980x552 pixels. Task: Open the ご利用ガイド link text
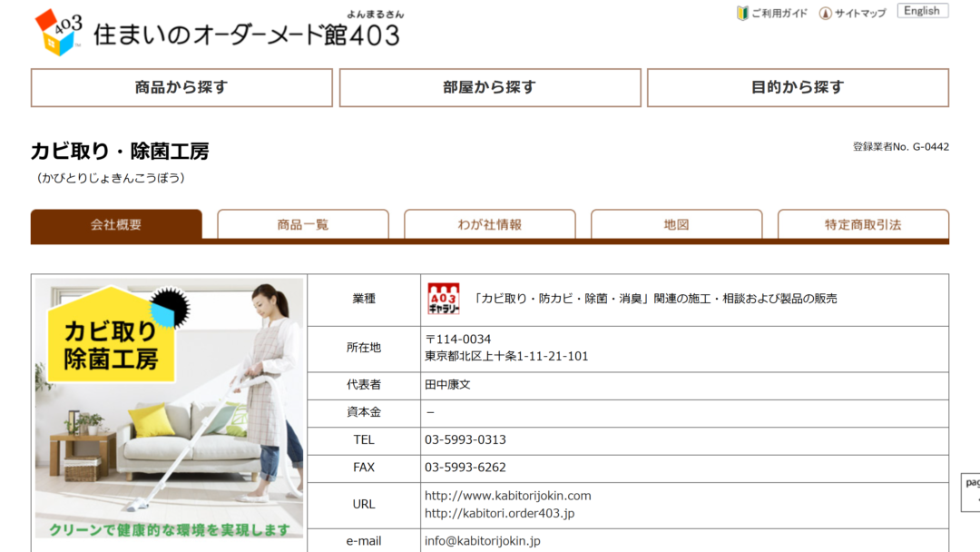[779, 13]
